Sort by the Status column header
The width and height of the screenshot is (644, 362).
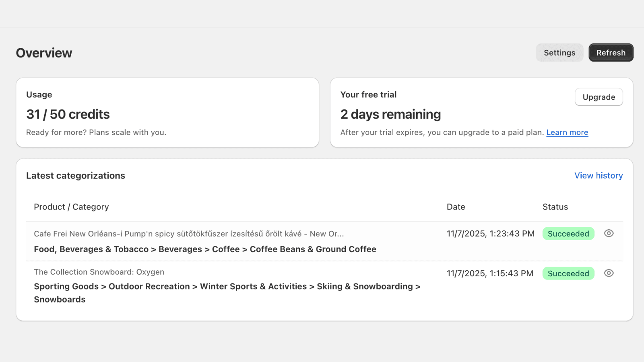pos(555,207)
